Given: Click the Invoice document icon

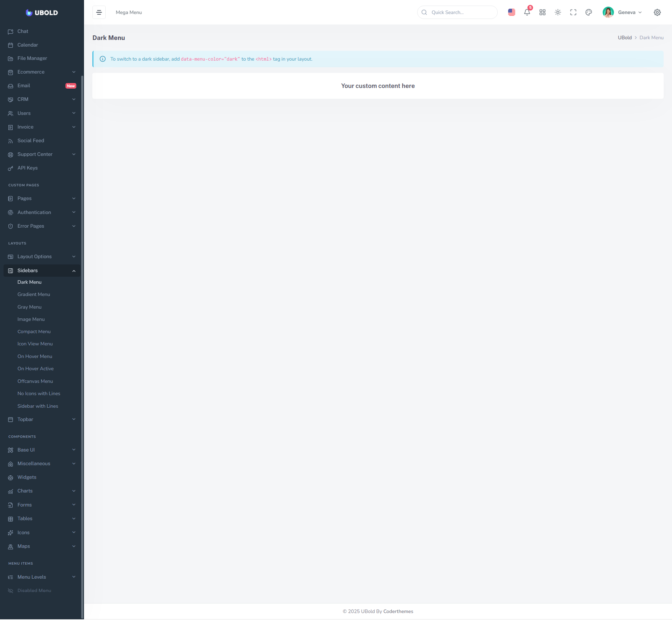Looking at the screenshot, I should point(10,127).
